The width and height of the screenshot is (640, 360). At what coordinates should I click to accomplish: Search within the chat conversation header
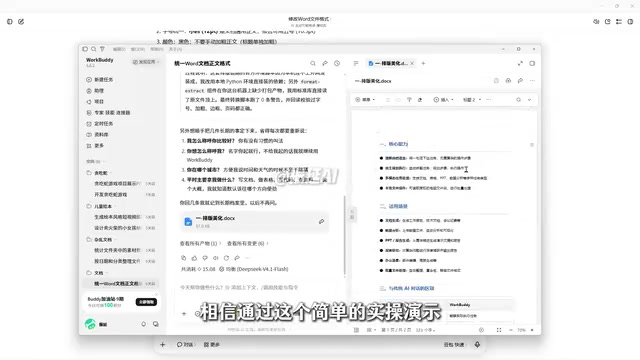(x=313, y=63)
